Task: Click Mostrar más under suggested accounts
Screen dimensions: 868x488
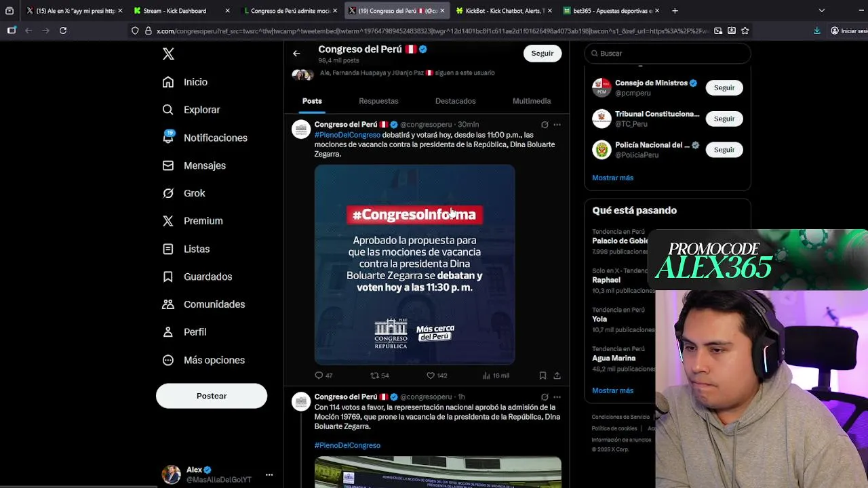Action: click(612, 178)
